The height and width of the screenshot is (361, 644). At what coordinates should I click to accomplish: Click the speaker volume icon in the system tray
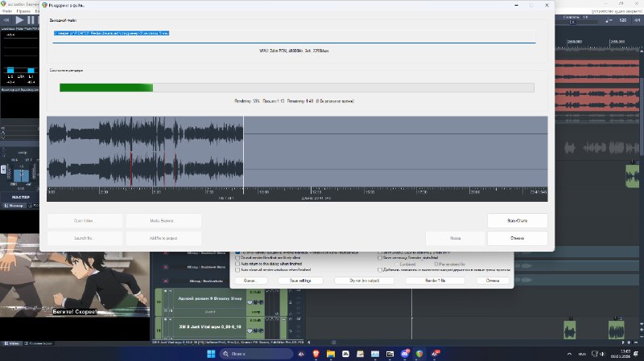tap(601, 354)
